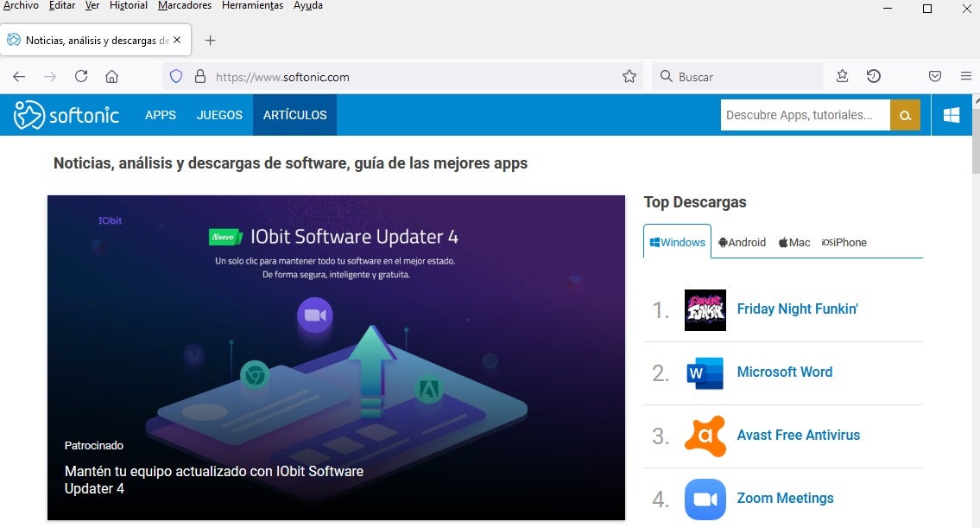
Task: Open the Marcadores menu
Action: [x=185, y=6]
